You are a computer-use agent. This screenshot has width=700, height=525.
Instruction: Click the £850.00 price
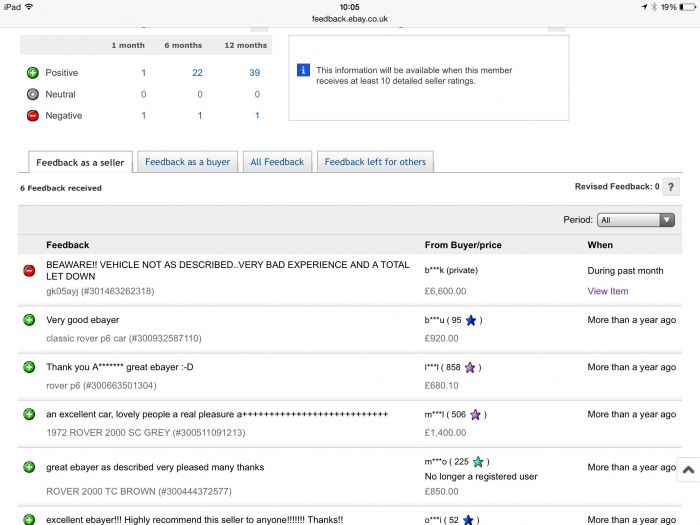pyautogui.click(x=441, y=492)
